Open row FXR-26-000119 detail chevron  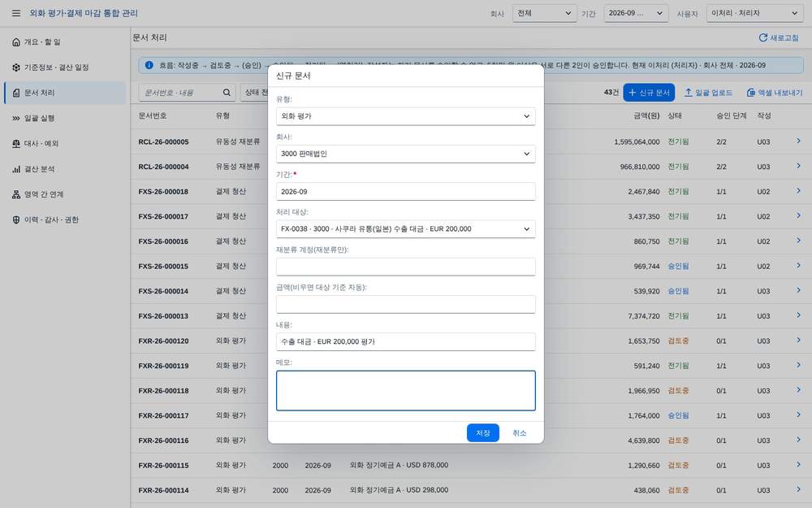798,365
